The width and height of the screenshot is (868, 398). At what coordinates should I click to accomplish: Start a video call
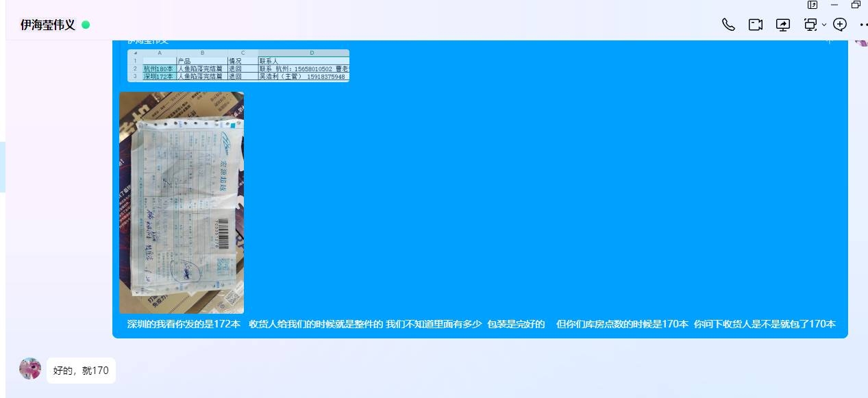coord(756,25)
